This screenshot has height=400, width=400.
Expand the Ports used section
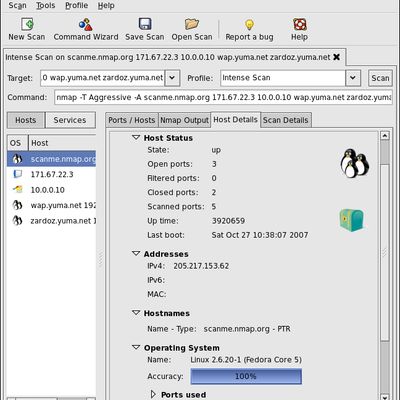tap(153, 394)
